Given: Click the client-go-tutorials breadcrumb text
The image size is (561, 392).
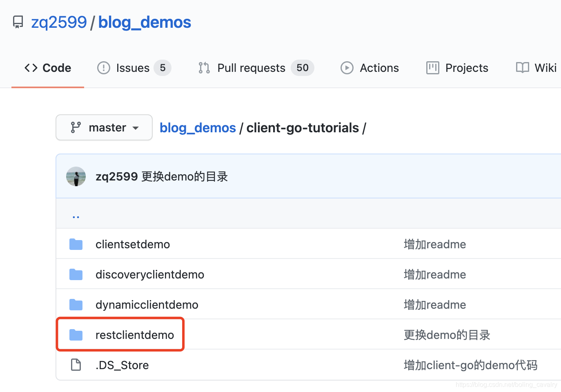Looking at the screenshot, I should [x=303, y=128].
